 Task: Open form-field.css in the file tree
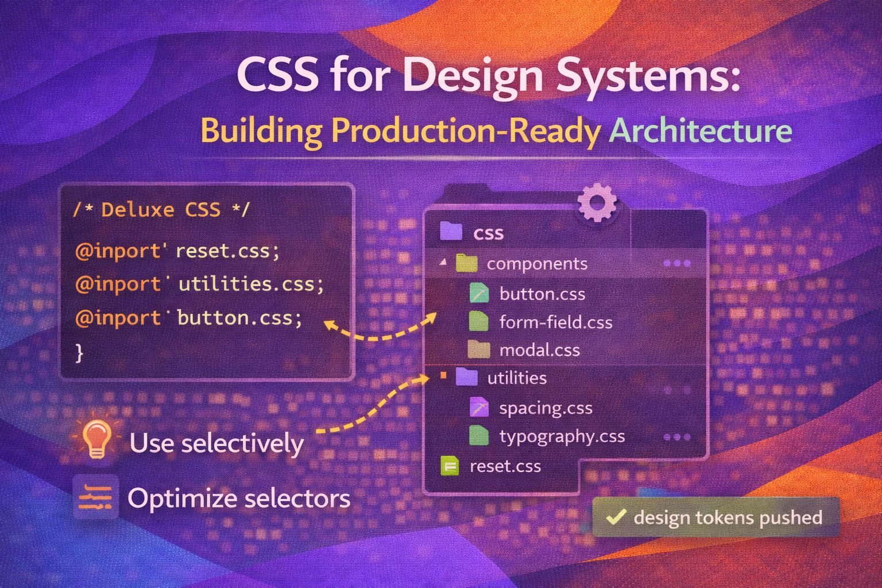coord(556,322)
